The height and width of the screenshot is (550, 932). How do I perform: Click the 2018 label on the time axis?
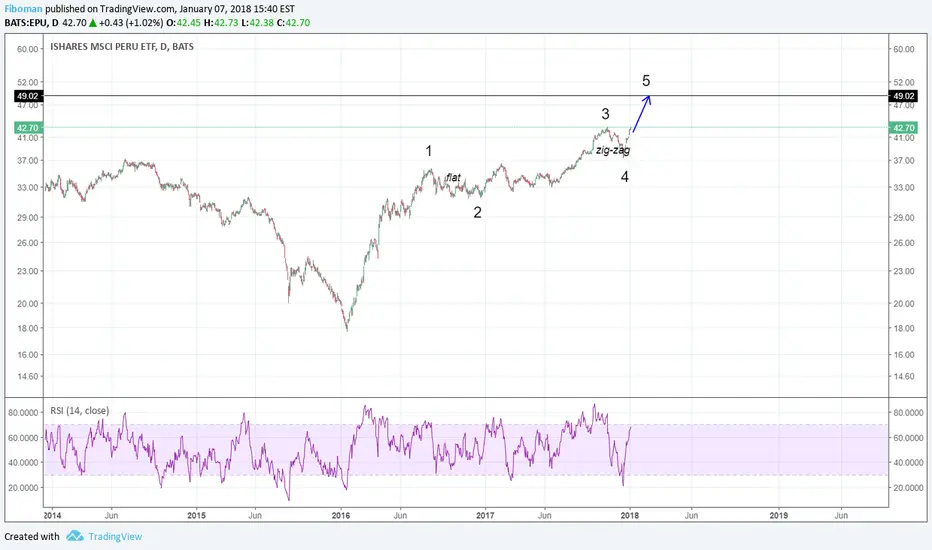(x=629, y=515)
